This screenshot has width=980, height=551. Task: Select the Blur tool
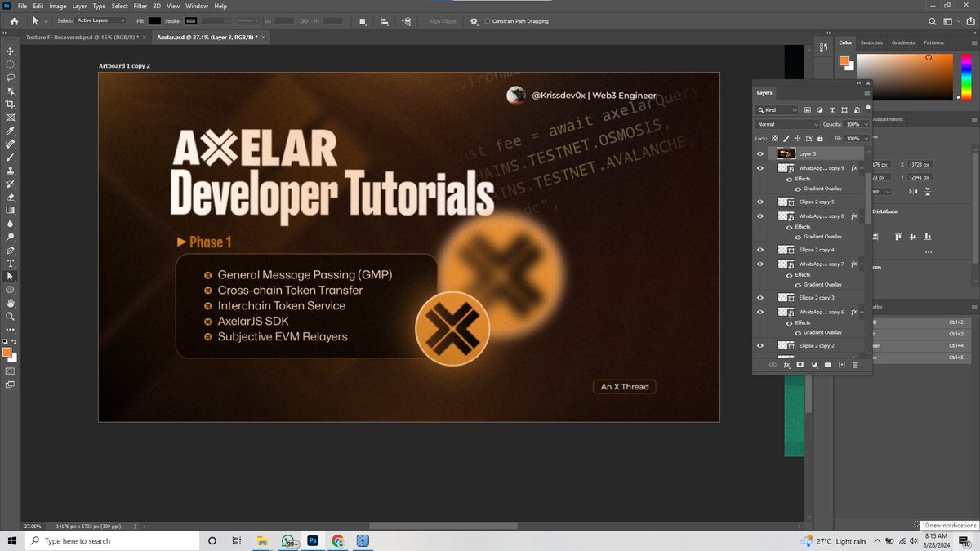(11, 223)
